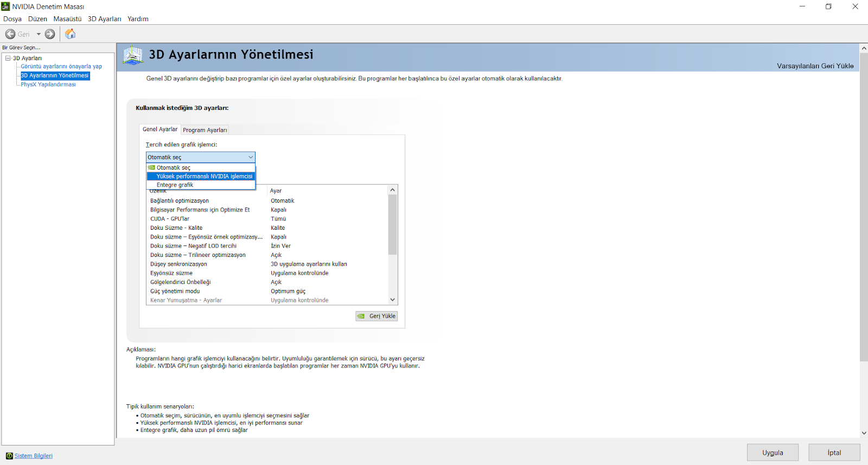Image resolution: width=868 pixels, height=465 pixels.
Task: Select Doku süzme Trilineer optimizasyon row
Action: coord(267,255)
